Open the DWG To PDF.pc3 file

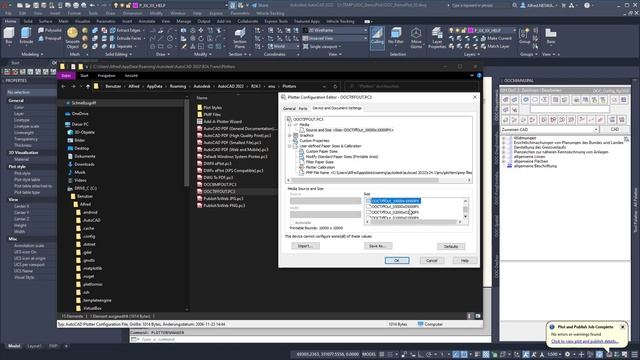coord(215,178)
